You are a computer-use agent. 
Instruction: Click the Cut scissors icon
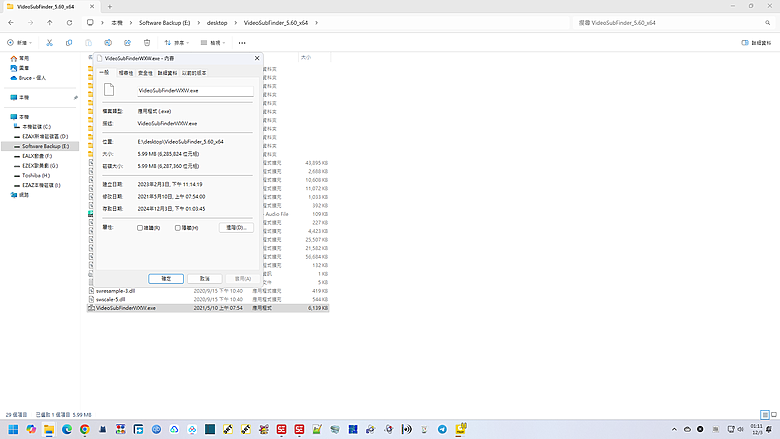point(49,43)
